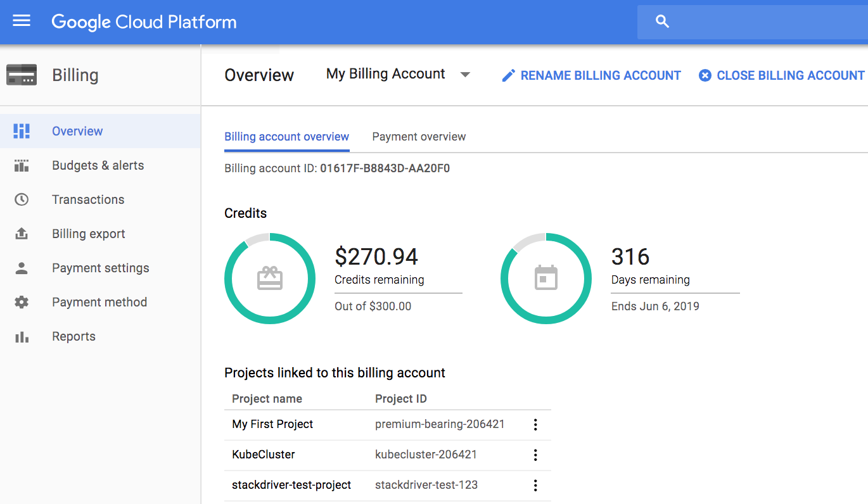Click RENAME BILLING ACCOUNT button
868x504 pixels.
pos(591,75)
